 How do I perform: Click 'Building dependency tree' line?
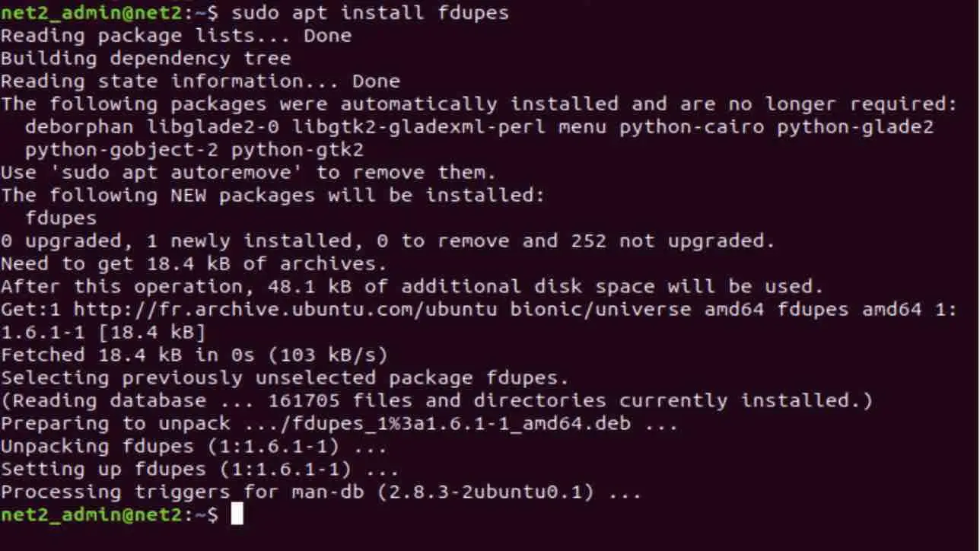pos(146,59)
